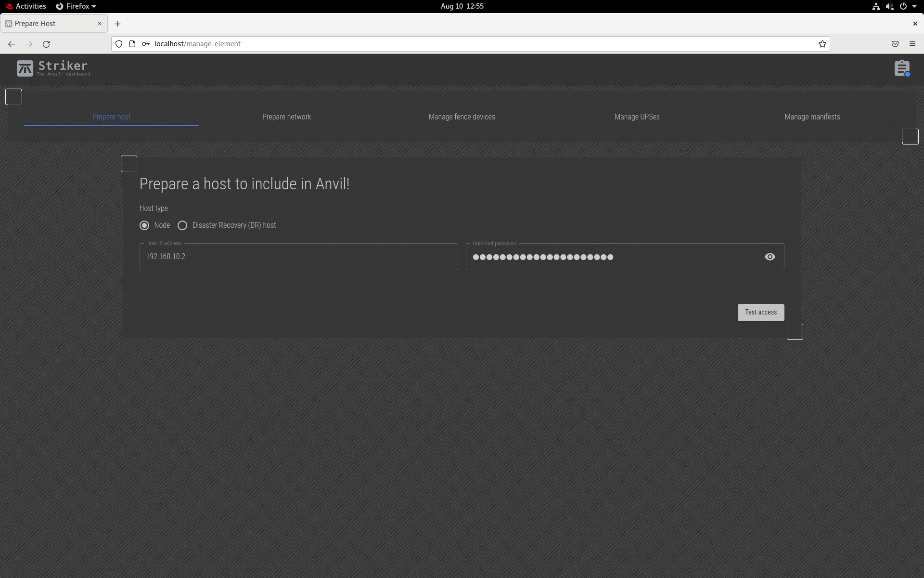
Task: Click the shield tracking protection icon
Action: tap(119, 44)
